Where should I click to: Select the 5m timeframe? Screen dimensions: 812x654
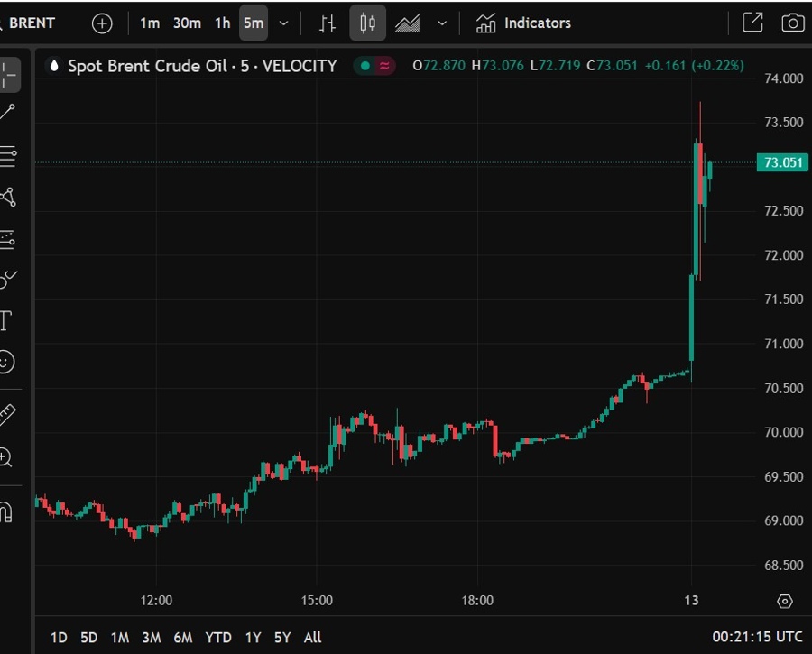(254, 23)
